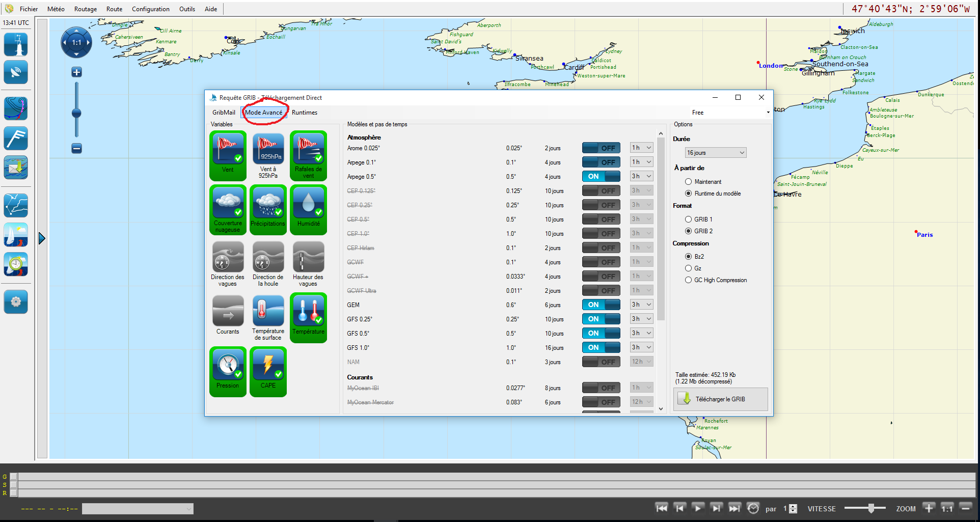Click the Télécharger le GRIB button
The width and height of the screenshot is (980, 522).
click(720, 399)
